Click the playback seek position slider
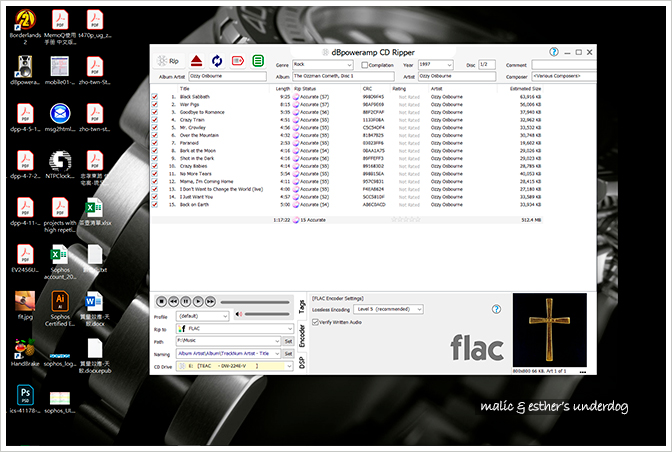The height and width of the screenshot is (452, 672). [x=255, y=302]
